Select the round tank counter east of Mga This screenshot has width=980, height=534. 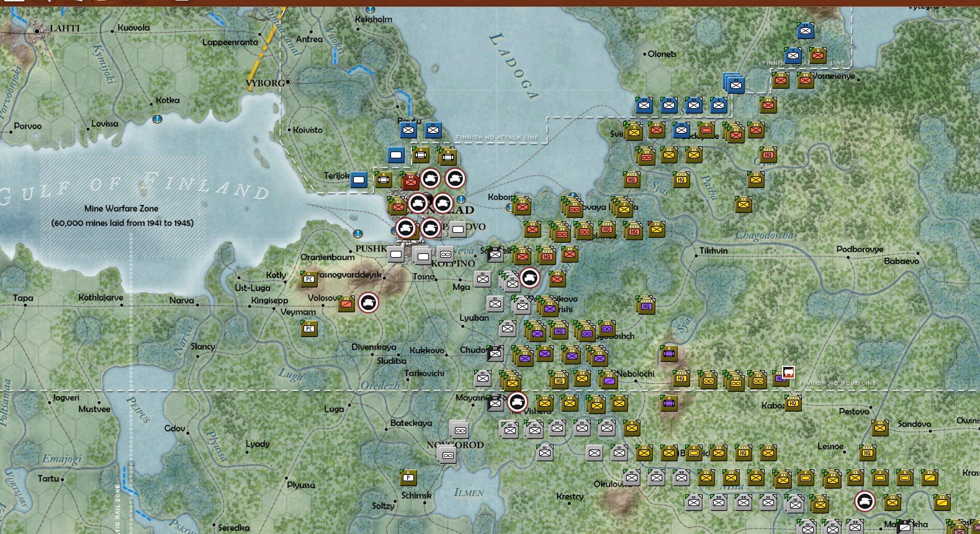[x=529, y=278]
